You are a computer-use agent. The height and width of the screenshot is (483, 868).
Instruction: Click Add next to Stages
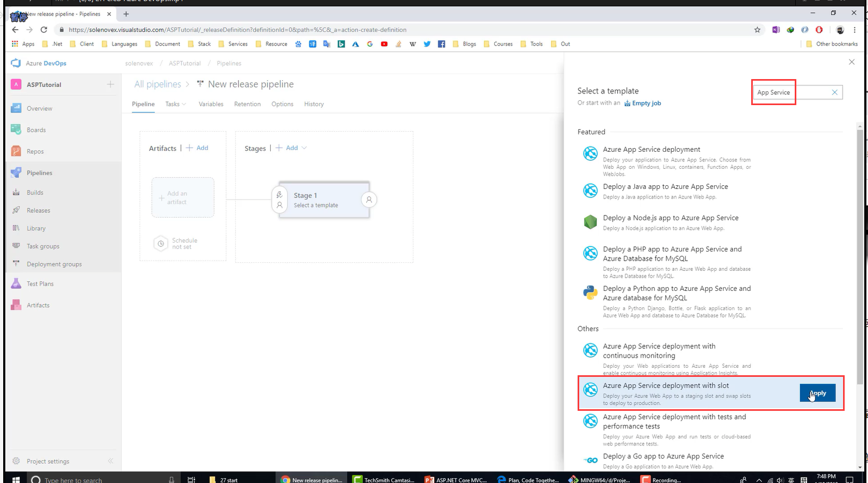[x=287, y=148]
